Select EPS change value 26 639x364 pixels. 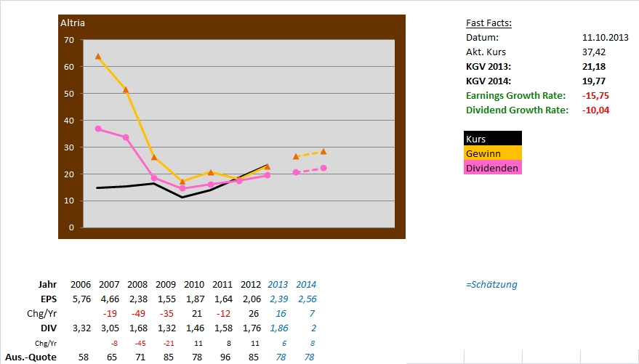[x=254, y=314]
